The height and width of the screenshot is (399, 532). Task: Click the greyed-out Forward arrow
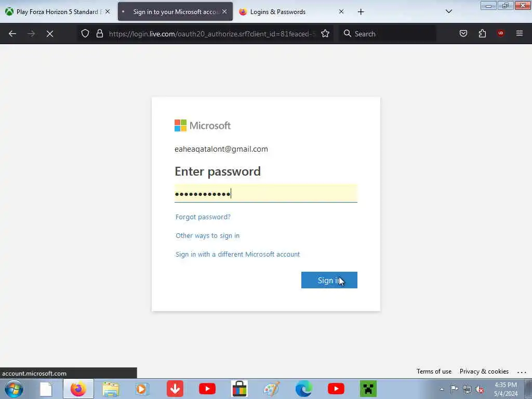(x=31, y=34)
